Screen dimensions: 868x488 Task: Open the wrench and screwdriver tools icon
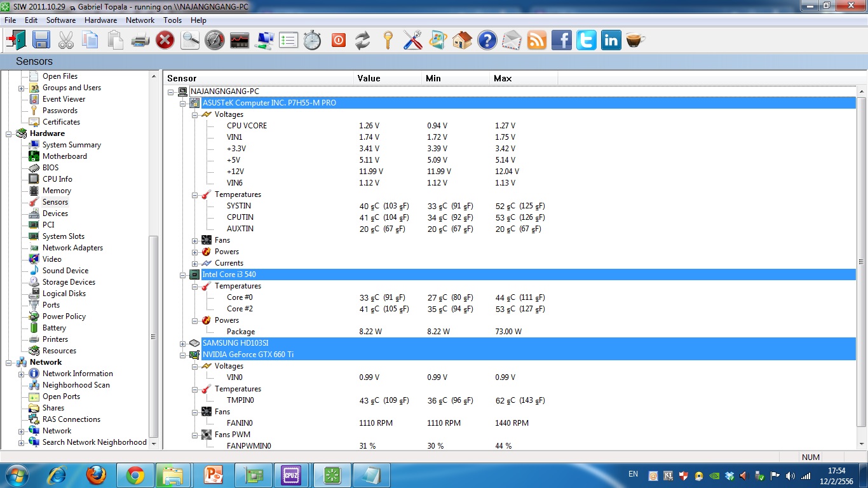tap(412, 41)
